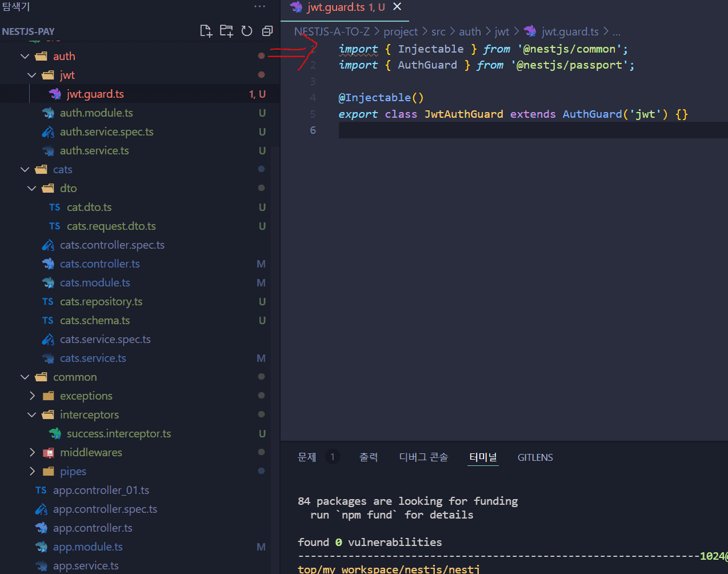The height and width of the screenshot is (574, 728).
Task: Collapse all folders in Explorer
Action: pos(267,31)
